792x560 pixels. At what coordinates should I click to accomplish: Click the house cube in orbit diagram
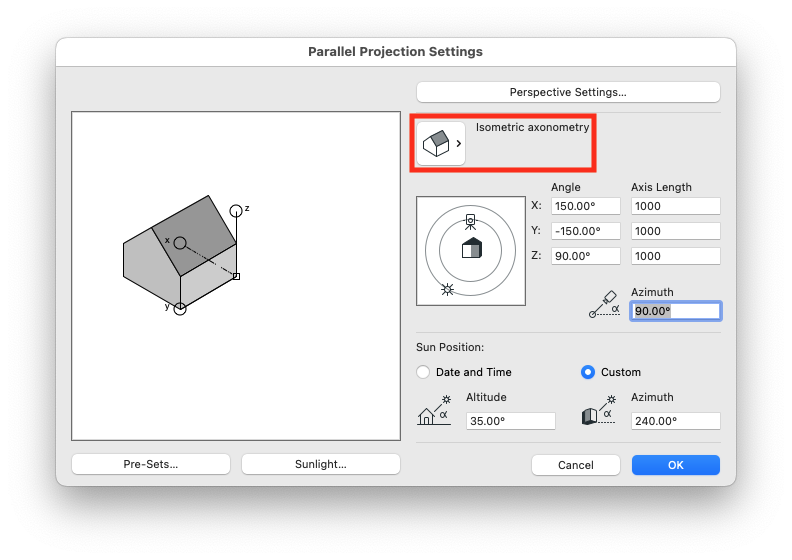[472, 248]
